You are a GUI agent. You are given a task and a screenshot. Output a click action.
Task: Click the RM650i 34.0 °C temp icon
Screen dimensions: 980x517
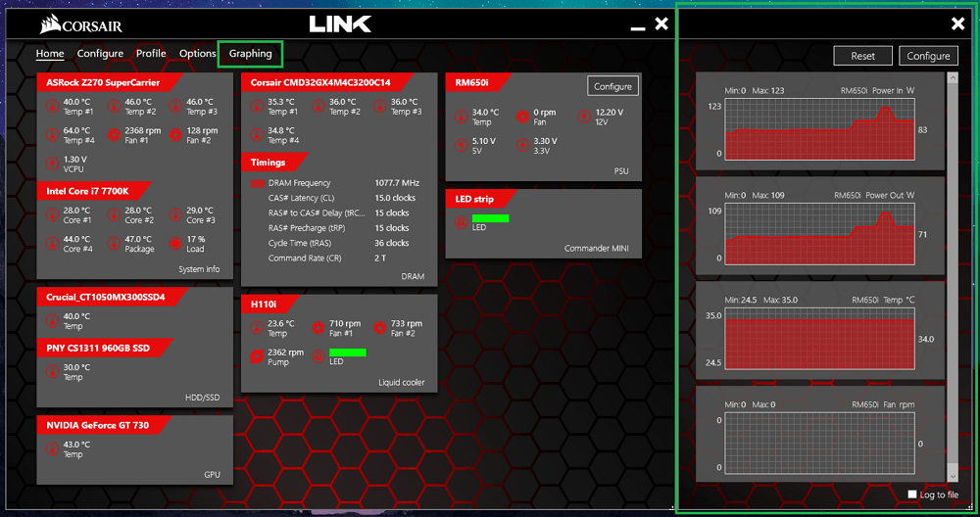462,117
